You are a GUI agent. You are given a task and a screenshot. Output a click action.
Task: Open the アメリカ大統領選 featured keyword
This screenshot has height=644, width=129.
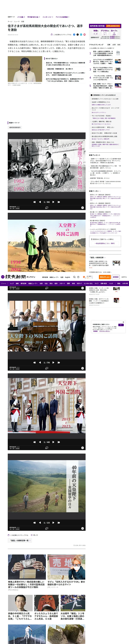(62, 17)
